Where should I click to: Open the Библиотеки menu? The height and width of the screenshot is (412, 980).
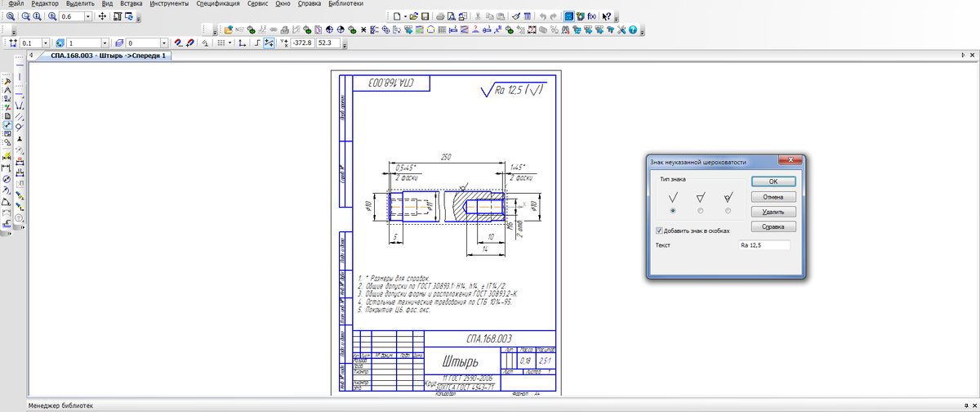click(x=345, y=4)
